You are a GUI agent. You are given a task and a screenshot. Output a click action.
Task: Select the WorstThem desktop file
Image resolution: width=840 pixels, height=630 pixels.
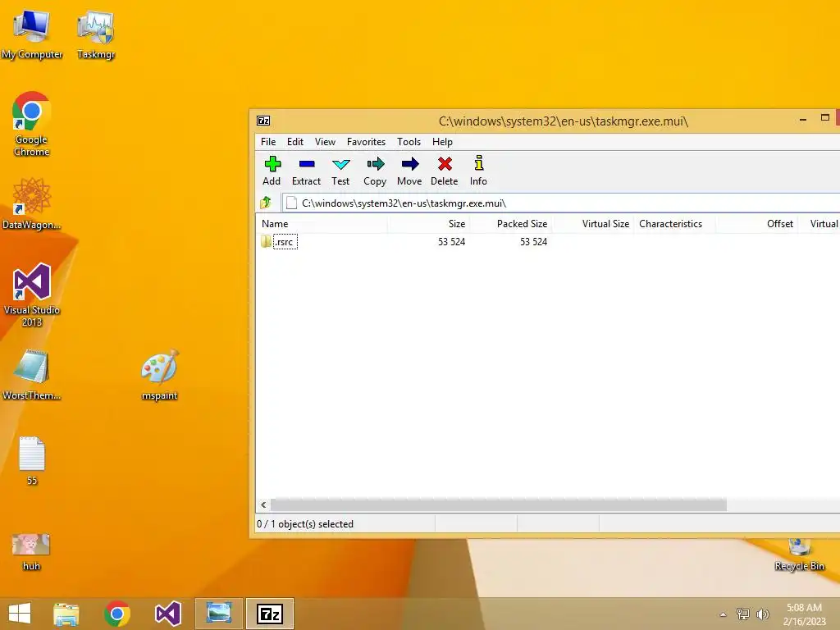pos(32,375)
